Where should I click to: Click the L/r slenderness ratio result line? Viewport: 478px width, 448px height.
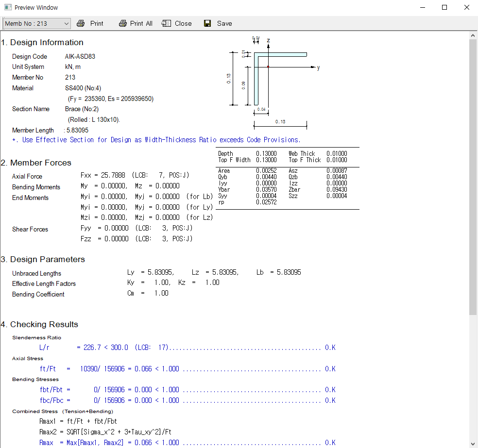point(187,348)
